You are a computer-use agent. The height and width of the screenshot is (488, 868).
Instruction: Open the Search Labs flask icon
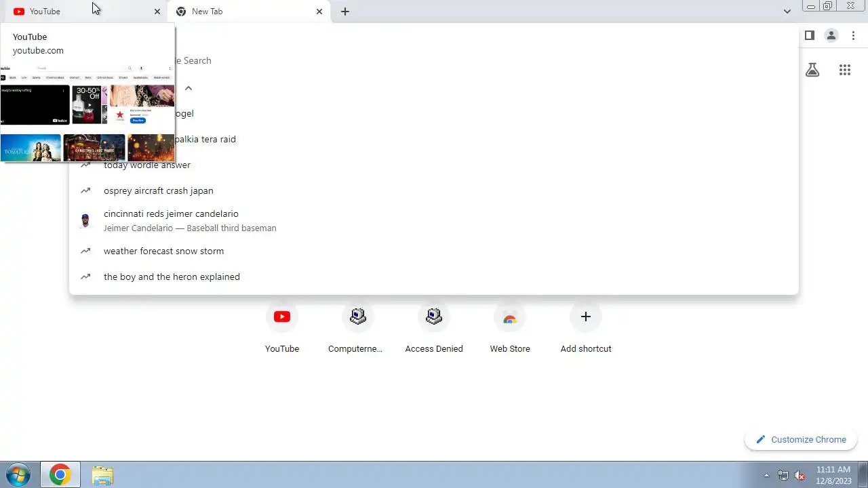coord(812,70)
